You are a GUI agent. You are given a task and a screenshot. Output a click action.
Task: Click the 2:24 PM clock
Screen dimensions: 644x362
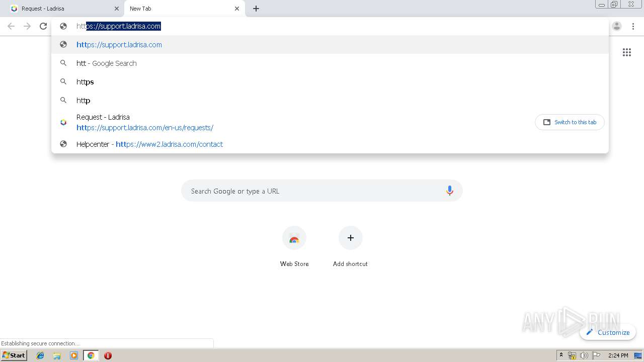point(618,355)
